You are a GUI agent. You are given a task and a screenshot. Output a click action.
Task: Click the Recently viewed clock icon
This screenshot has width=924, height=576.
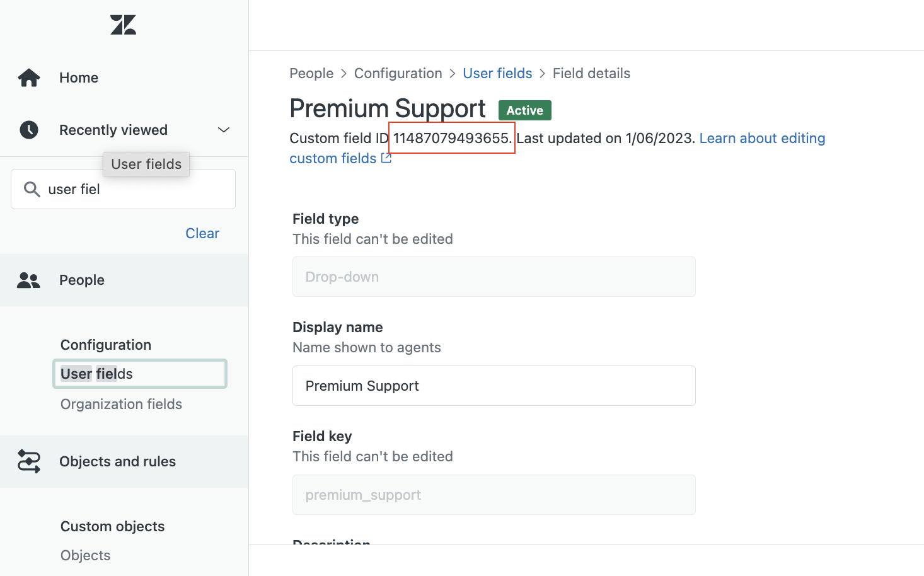click(x=29, y=130)
